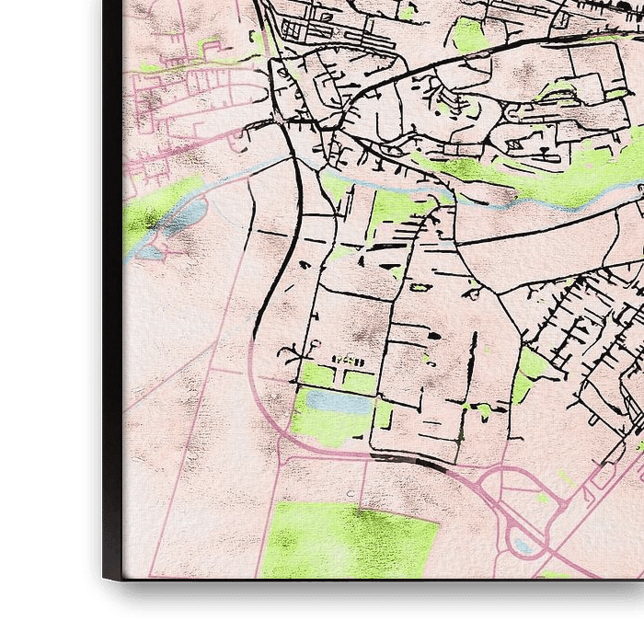Click the bottom edge of the black frame
This screenshot has height=644, width=644.
(x=368, y=593)
